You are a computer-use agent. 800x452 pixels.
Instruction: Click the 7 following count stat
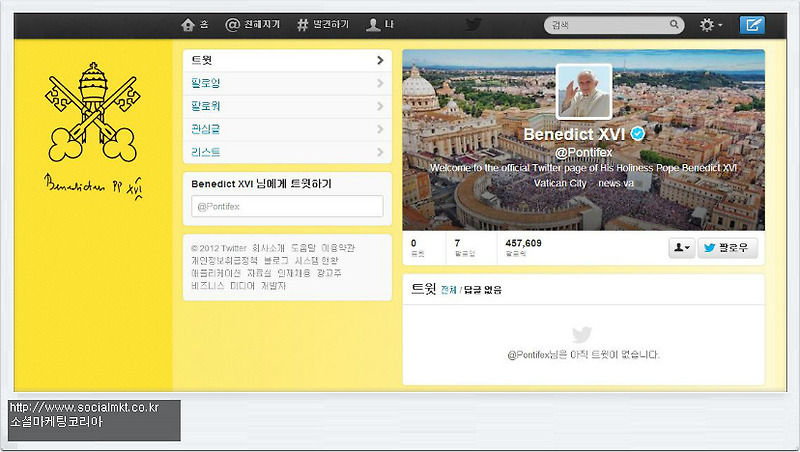[x=464, y=247]
